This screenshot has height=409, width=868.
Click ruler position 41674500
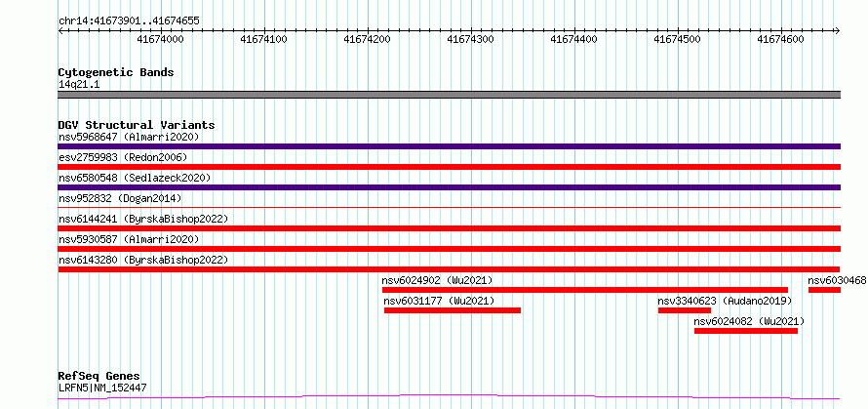(x=678, y=39)
